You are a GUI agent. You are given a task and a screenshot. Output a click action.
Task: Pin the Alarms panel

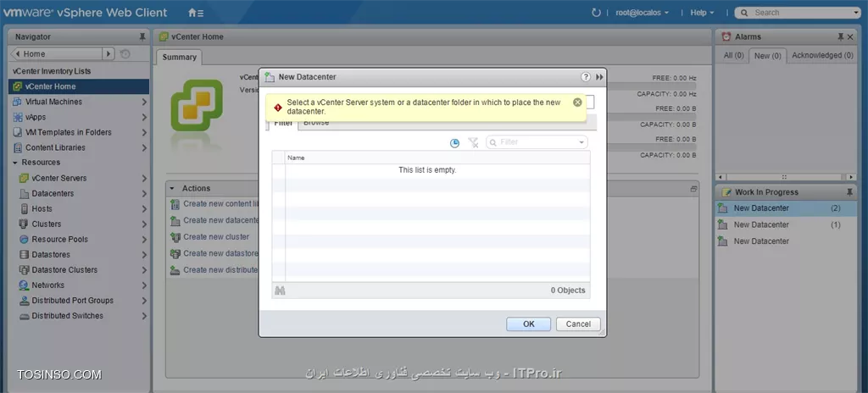point(841,36)
